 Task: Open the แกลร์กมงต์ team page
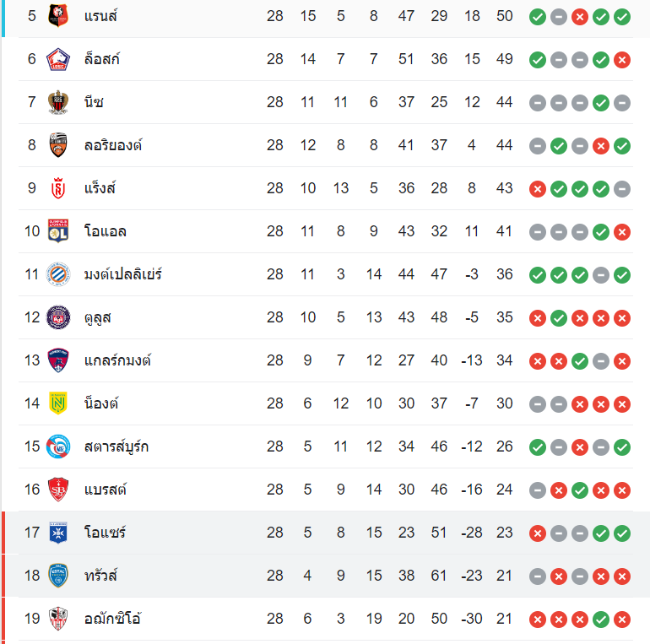117,360
